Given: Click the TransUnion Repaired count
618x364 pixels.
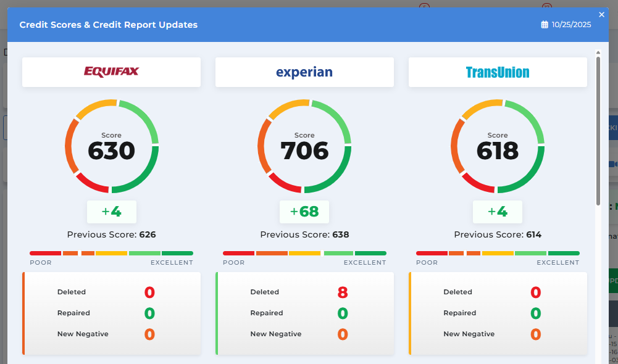Looking at the screenshot, I should coord(536,313).
